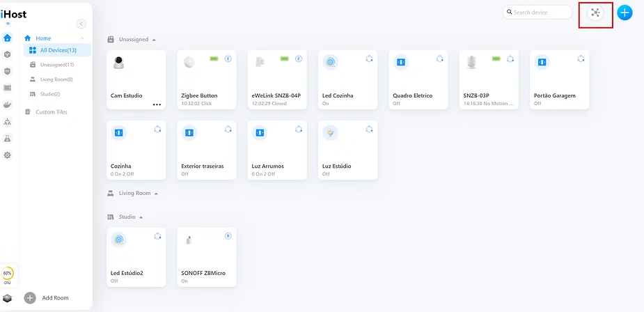Open the security shield icon in sidebar
The height and width of the screenshot is (312, 644).
pos(8,71)
